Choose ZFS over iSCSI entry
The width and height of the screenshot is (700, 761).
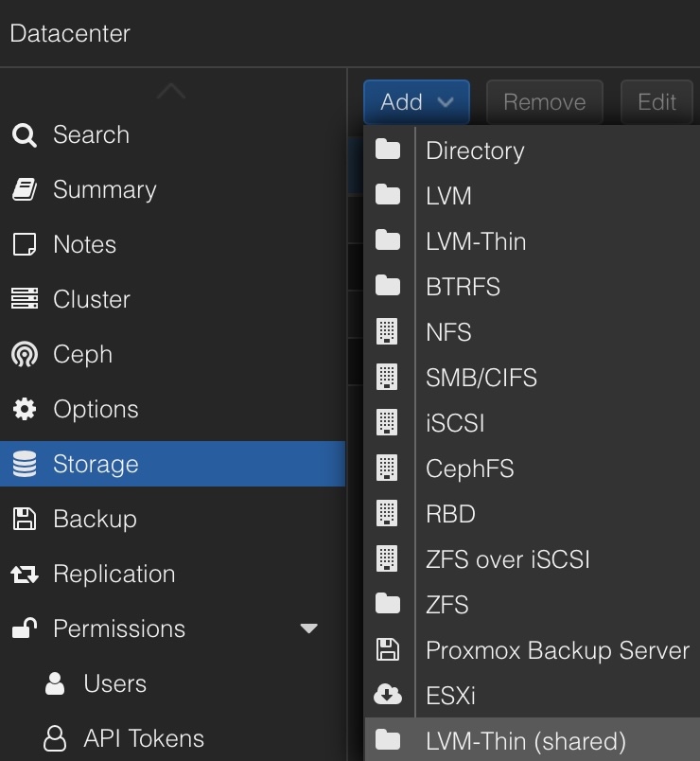click(533, 559)
